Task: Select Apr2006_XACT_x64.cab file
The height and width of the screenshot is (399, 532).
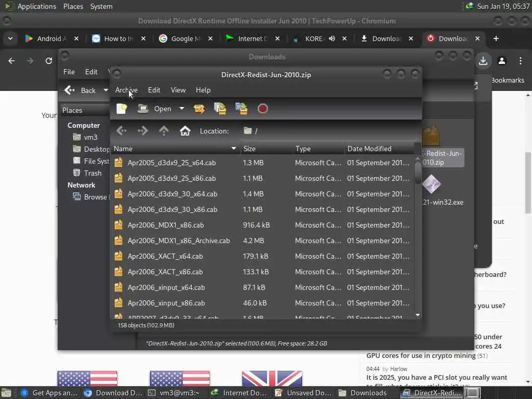Action: point(262,257)
